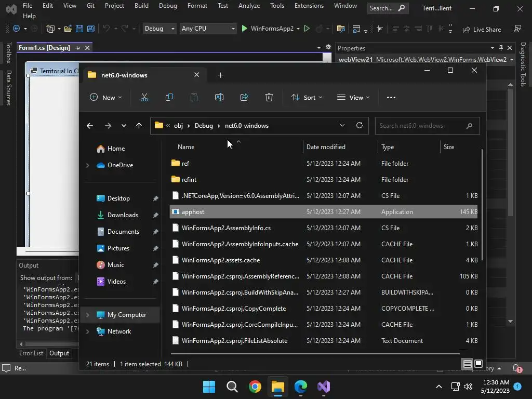The height and width of the screenshot is (399, 532).
Task: Open design tab settings gear icon
Action: 328,47
